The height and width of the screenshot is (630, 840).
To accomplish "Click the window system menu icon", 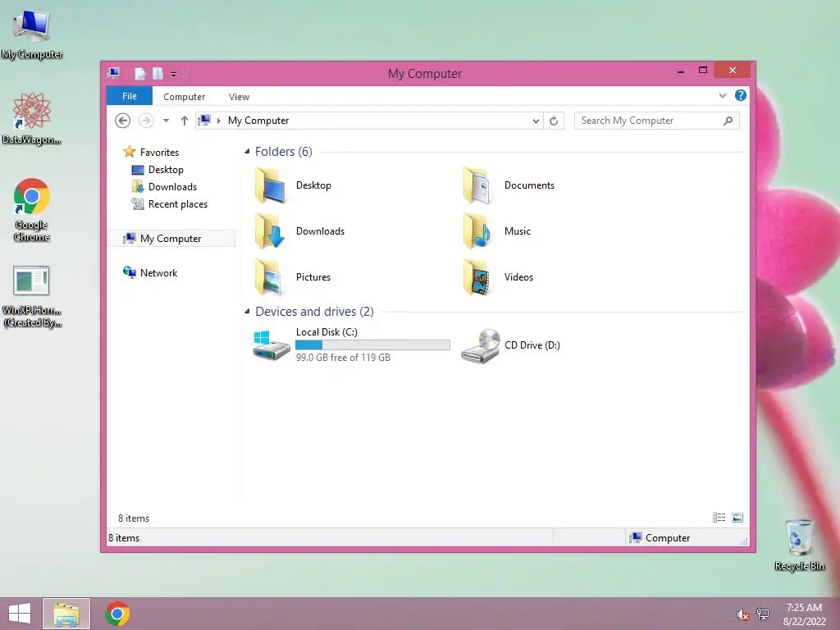I will click(113, 73).
